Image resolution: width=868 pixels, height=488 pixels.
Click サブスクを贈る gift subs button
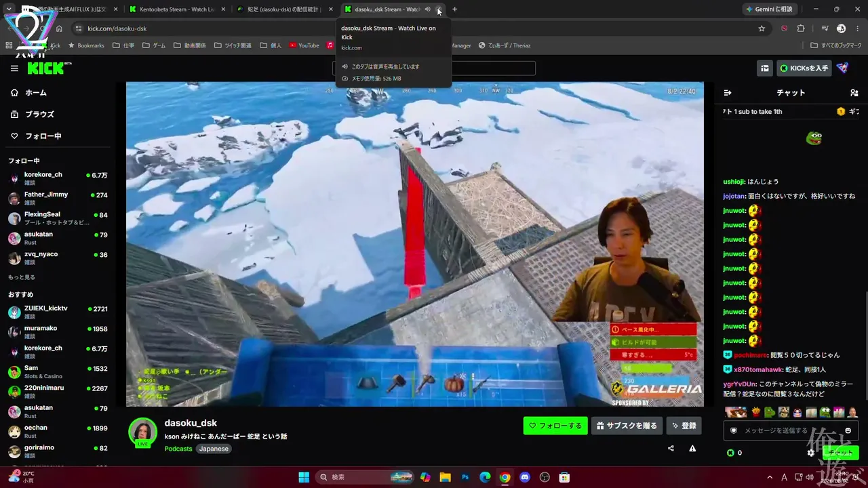pos(627,426)
